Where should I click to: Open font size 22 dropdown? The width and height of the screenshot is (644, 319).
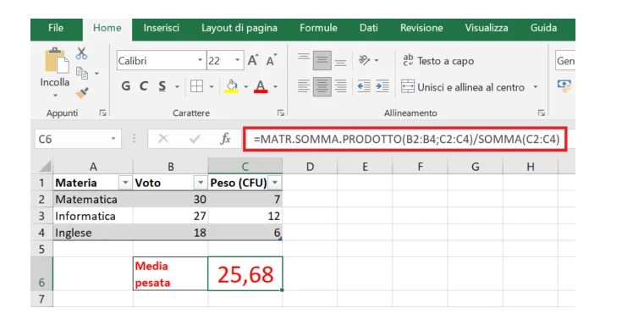[237, 61]
